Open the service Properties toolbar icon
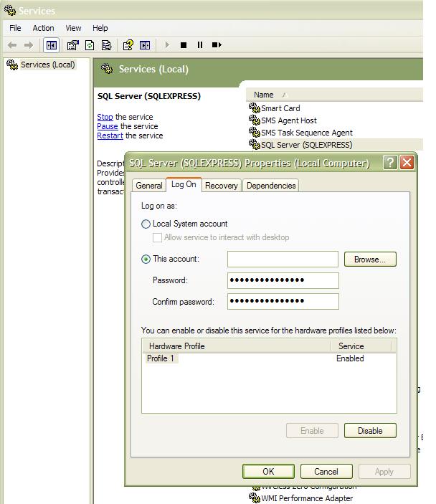436x504 pixels. [x=73, y=45]
